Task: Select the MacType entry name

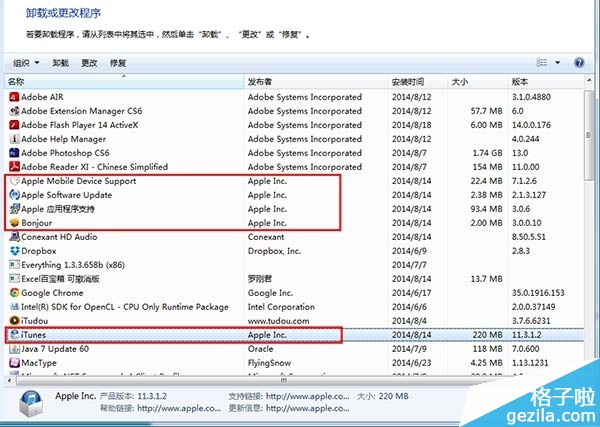Action: click(39, 363)
